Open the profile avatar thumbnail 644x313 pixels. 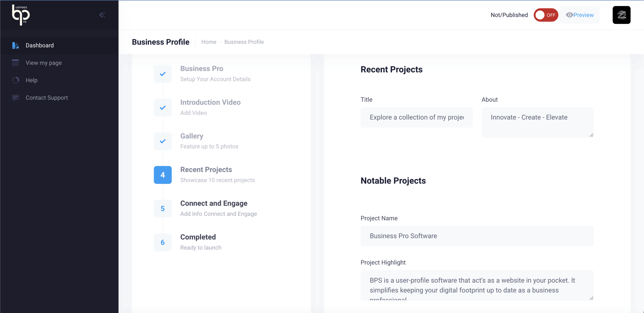621,15
